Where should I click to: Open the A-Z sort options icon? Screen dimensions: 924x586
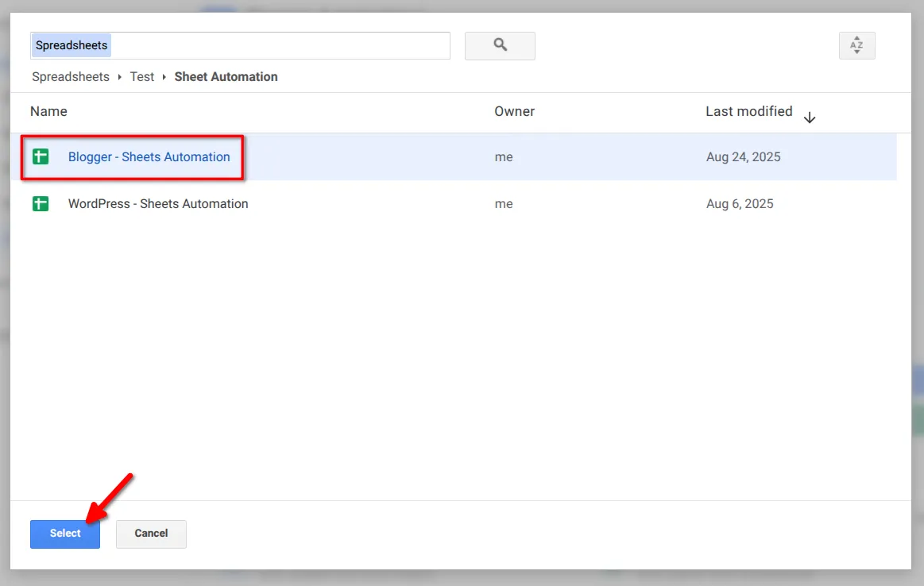pos(856,45)
